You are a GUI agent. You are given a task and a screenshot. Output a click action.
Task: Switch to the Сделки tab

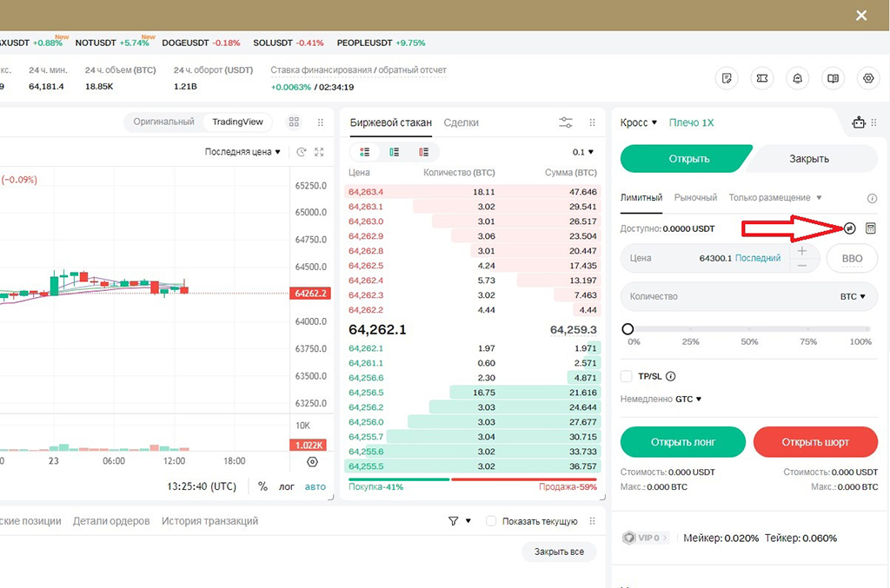tap(461, 122)
